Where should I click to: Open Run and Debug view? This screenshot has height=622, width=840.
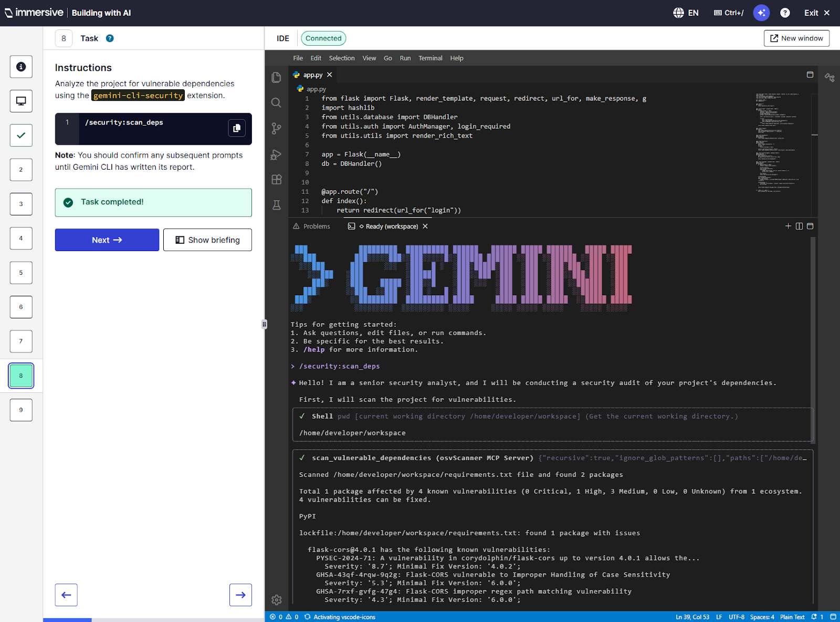[x=277, y=154]
